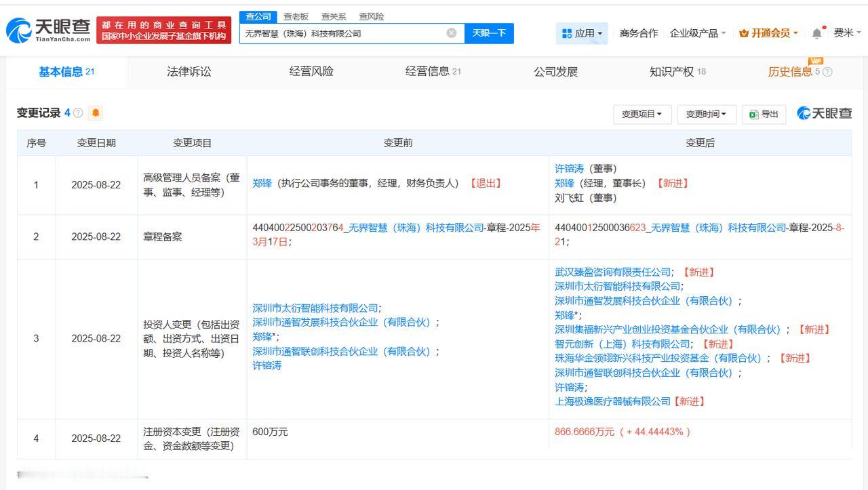Click 商务合作 link
The image size is (868, 490).
(x=639, y=33)
